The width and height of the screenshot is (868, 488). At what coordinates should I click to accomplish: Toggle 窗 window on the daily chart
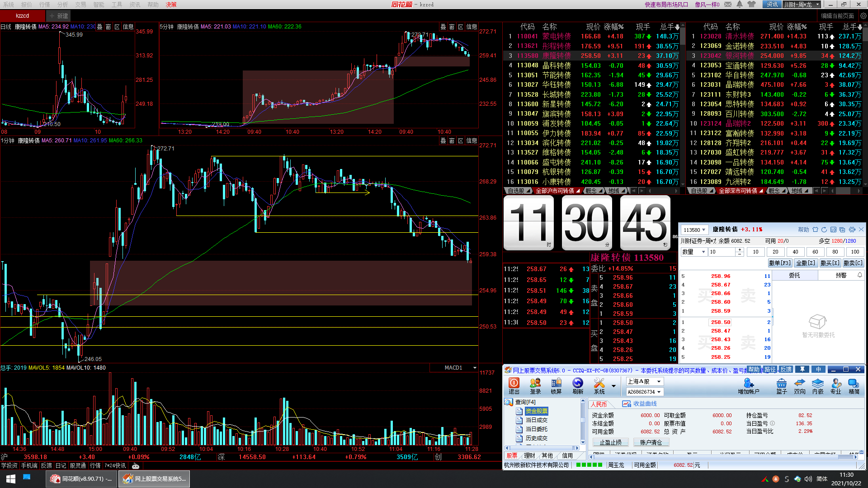coord(108,27)
